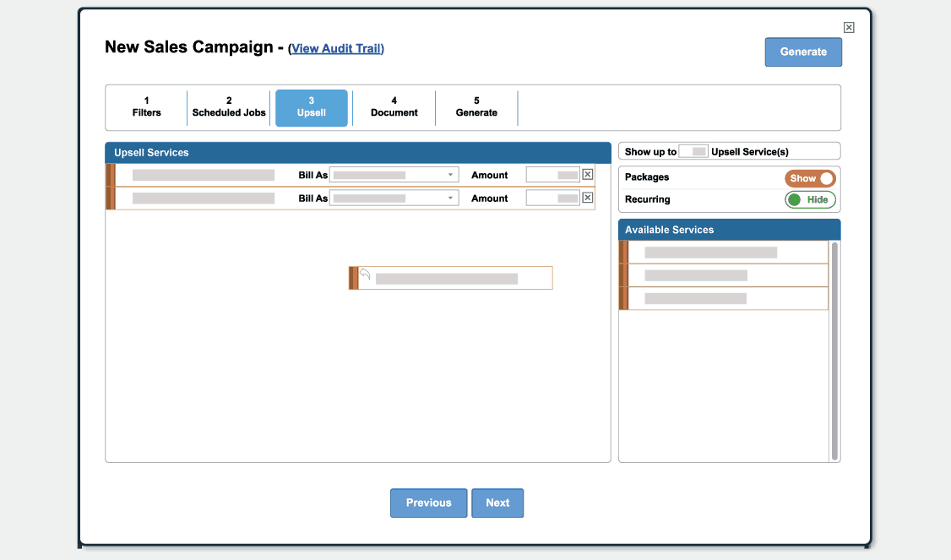Go back with the Previous button

428,503
